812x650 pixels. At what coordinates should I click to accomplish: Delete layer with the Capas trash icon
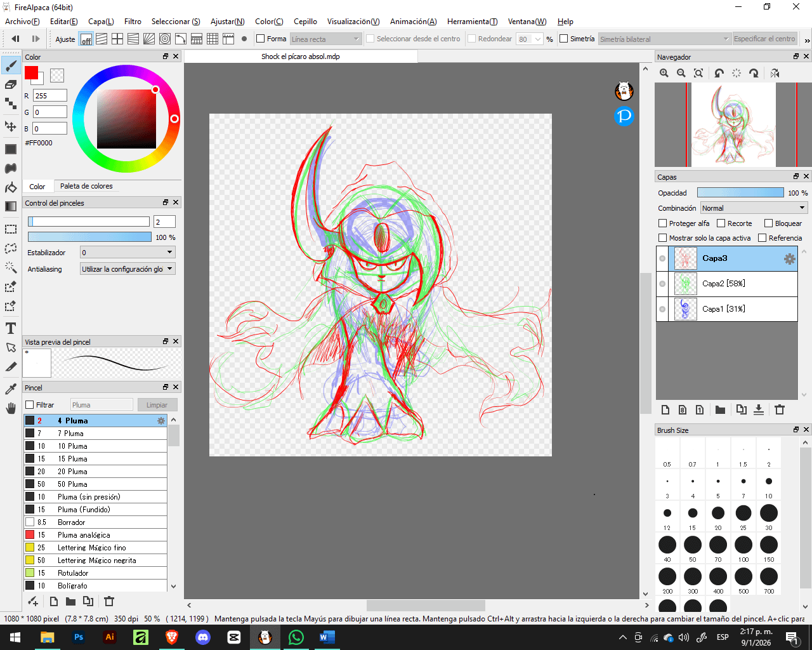tap(780, 410)
